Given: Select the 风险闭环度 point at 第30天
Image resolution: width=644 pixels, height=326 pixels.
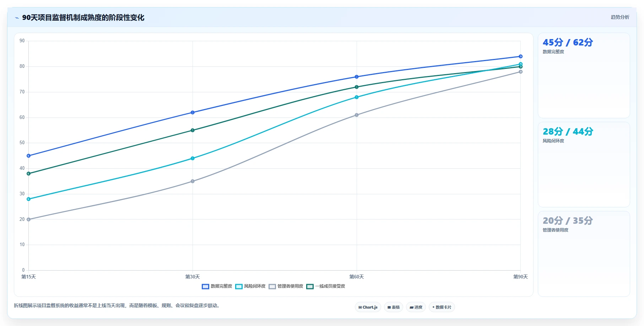Looking at the screenshot, I should pyautogui.click(x=193, y=158).
